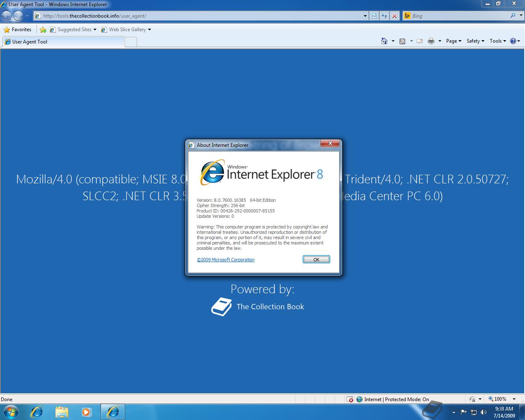The image size is (525, 420).
Task: Click the Print toolbar icon
Action: coord(431,41)
